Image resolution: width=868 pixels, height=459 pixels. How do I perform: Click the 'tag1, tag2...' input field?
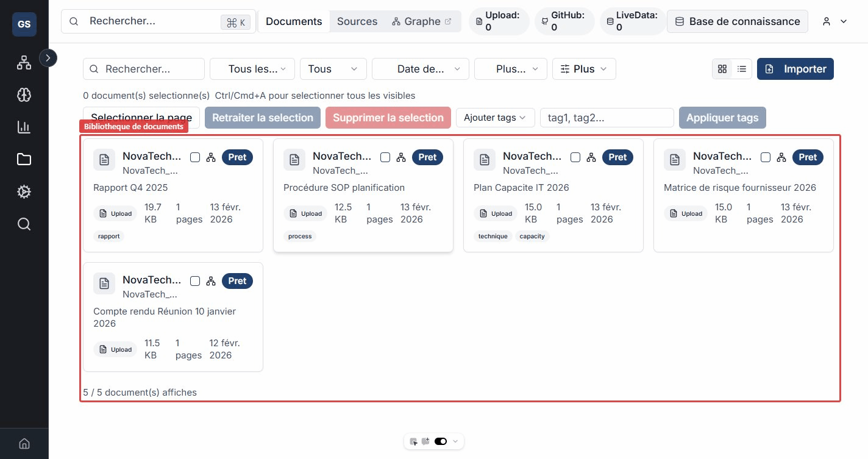607,118
